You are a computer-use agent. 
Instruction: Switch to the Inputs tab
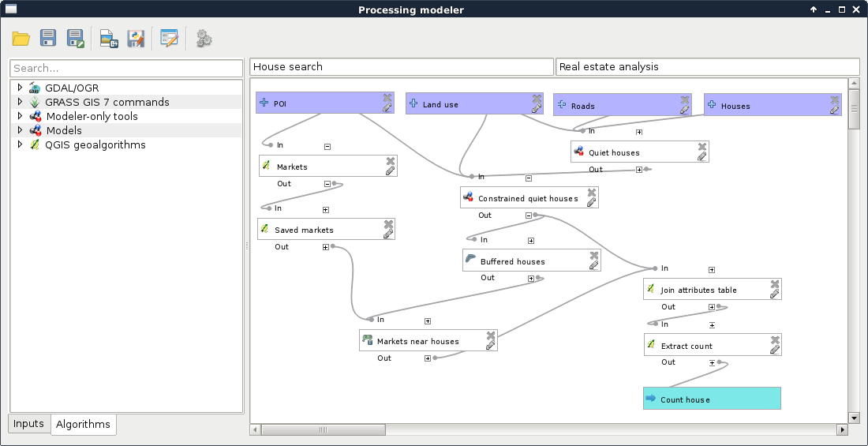28,424
